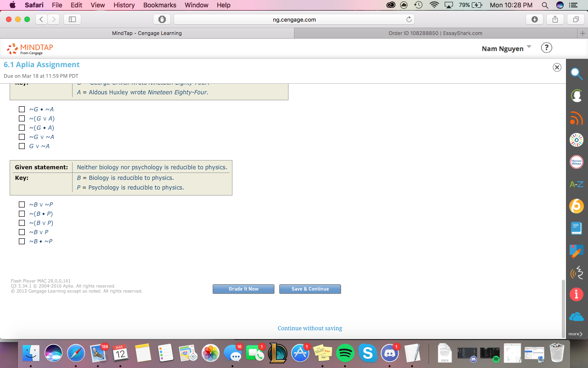588x368 pixels.
Task: Check the ~B ∨ ~P answer option
Action: point(22,205)
